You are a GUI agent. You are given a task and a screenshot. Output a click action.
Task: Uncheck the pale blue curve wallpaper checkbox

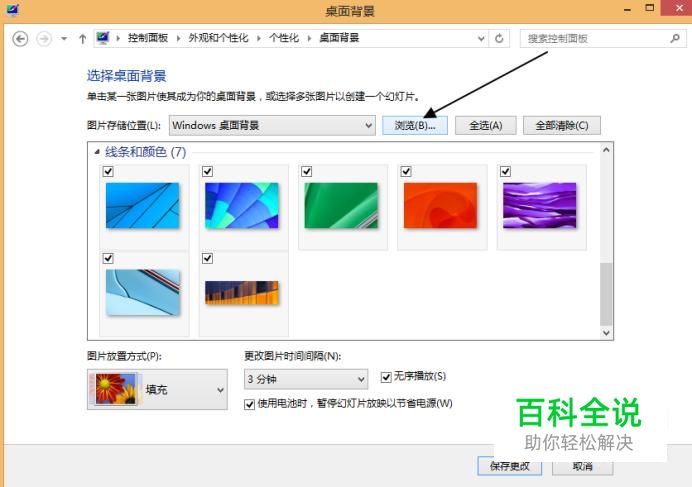click(108, 258)
